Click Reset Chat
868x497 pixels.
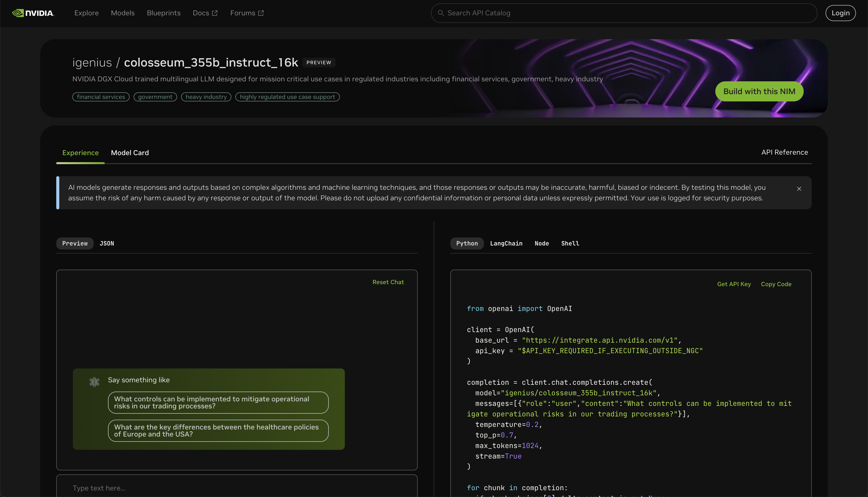(x=388, y=282)
